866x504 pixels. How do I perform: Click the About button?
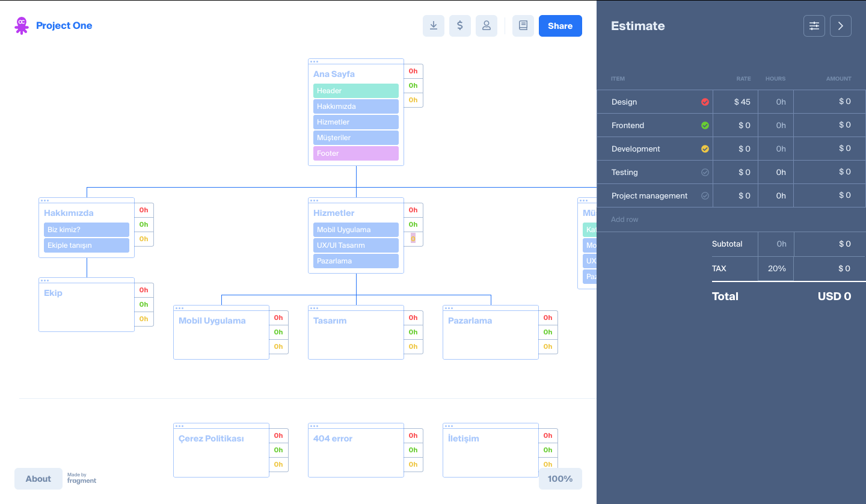38,479
